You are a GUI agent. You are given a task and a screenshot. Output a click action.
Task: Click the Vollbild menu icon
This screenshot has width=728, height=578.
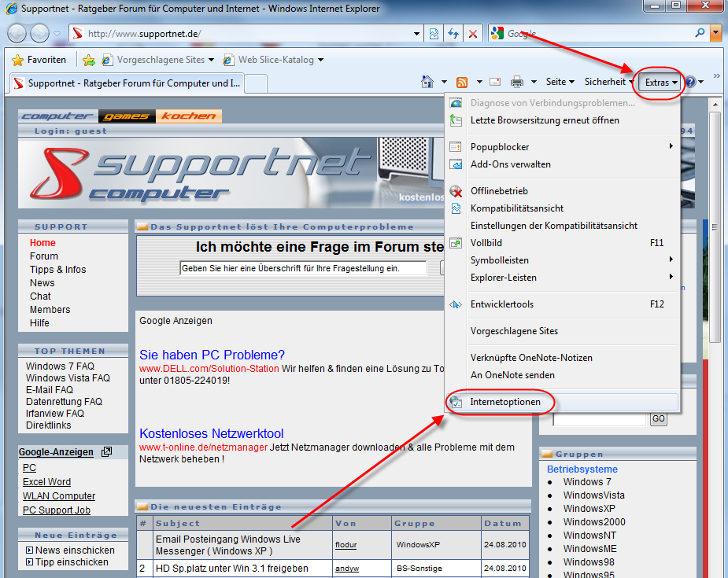click(456, 243)
